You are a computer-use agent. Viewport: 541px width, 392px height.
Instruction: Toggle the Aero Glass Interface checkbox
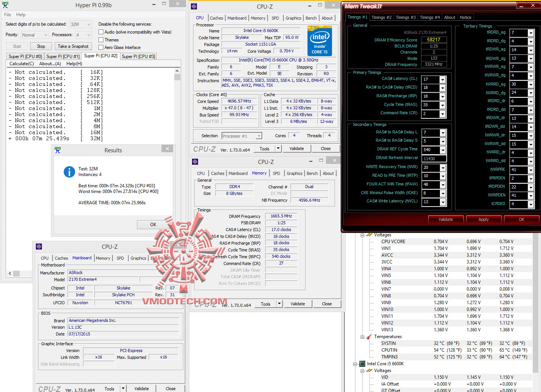click(101, 47)
